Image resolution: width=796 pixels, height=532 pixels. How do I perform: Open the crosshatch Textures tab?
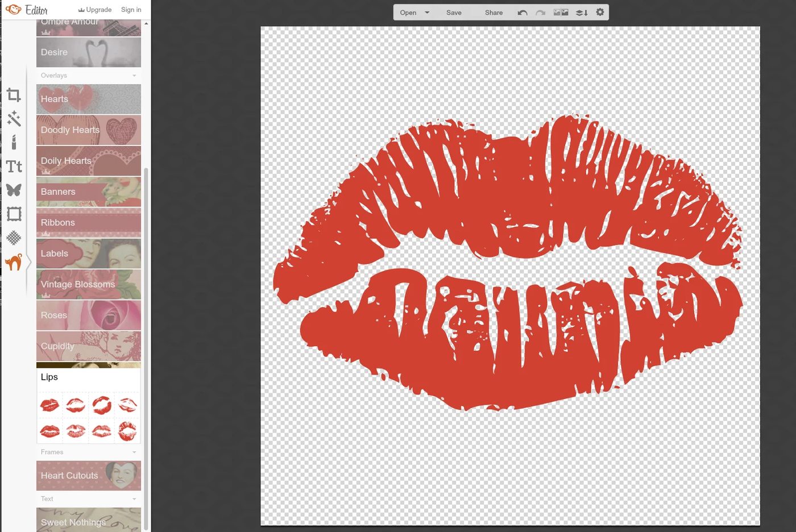(14, 238)
